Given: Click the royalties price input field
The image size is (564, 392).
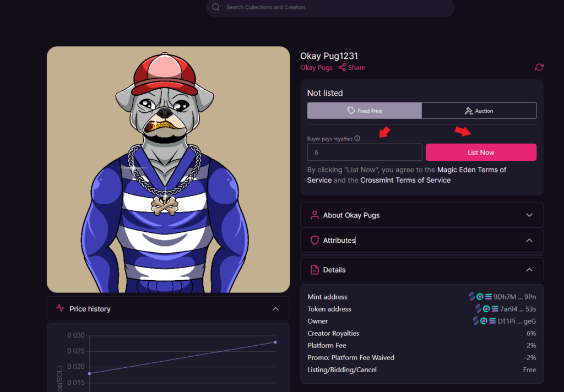Looking at the screenshot, I should [364, 153].
